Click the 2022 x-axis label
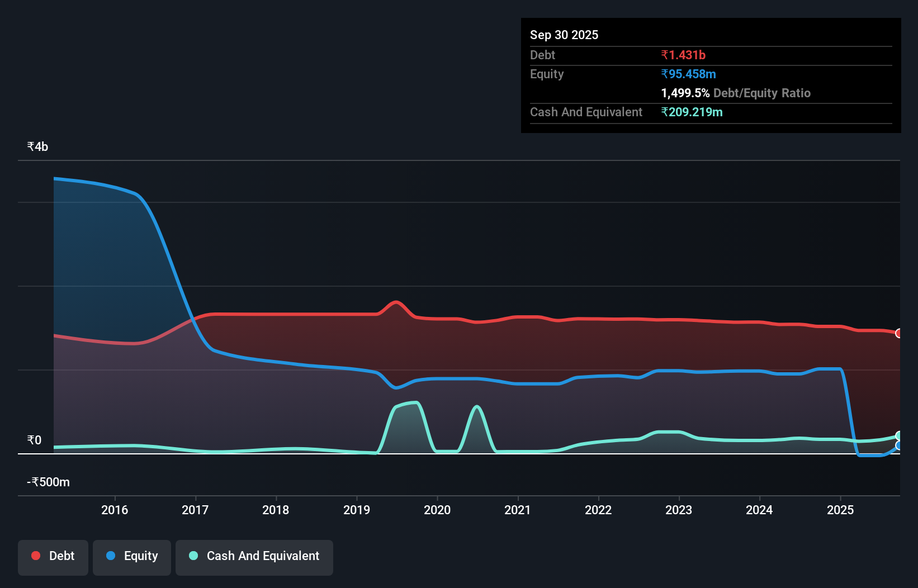This screenshot has height=588, width=918. click(x=598, y=510)
